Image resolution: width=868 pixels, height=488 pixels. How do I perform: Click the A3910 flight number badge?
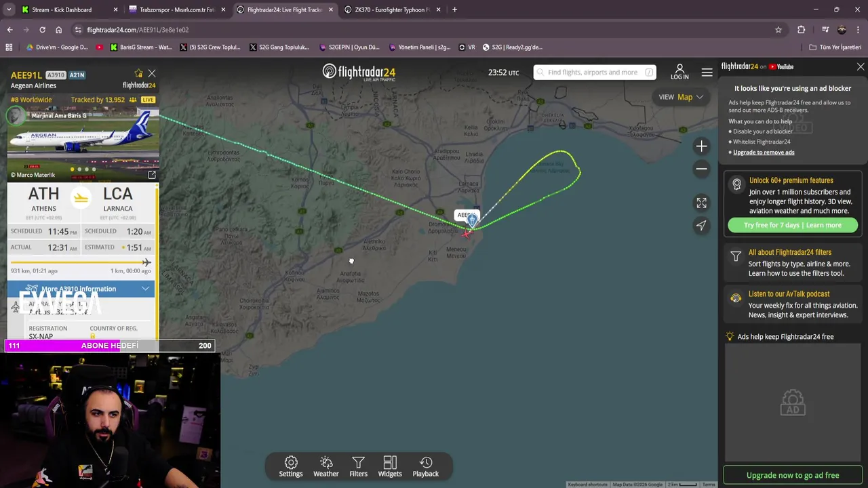(x=56, y=75)
